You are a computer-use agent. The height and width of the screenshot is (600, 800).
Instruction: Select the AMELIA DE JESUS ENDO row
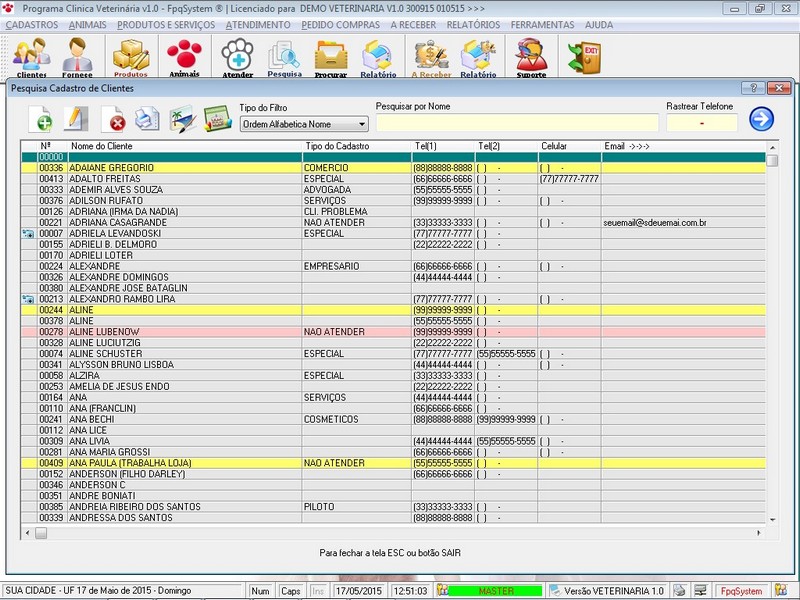pos(393,387)
